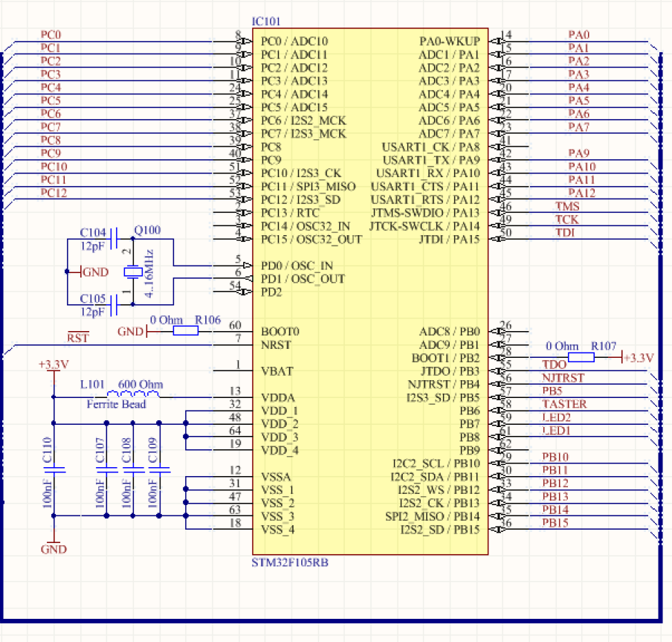This screenshot has width=672, height=642.
Task: Click the +3.3V power port near R107
Action: [638, 358]
